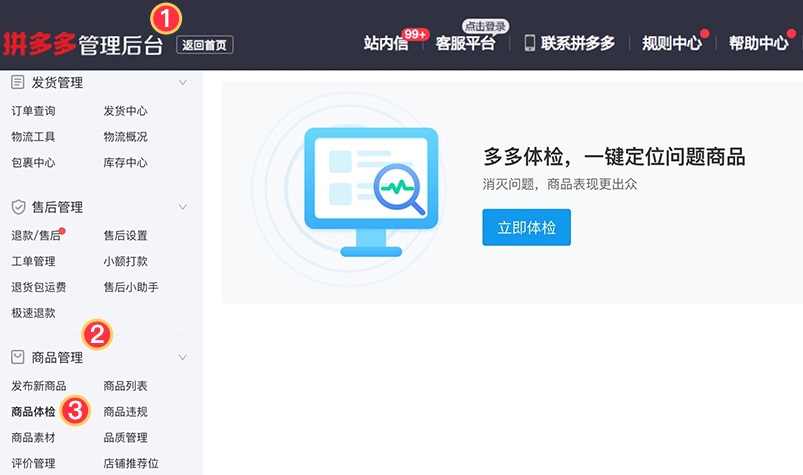This screenshot has width=803, height=475.
Task: Click the heading 多多体检，一键定位问题商品
Action: 614,157
